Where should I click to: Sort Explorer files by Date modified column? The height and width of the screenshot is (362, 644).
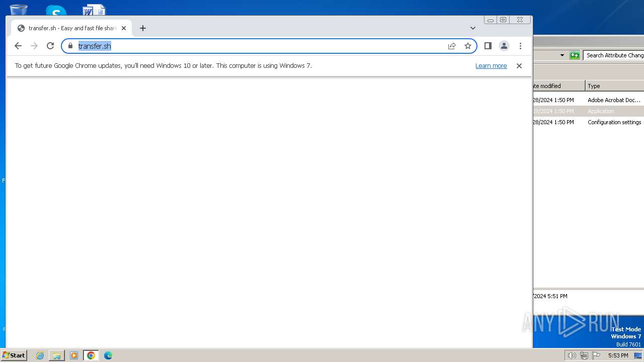(x=559, y=86)
